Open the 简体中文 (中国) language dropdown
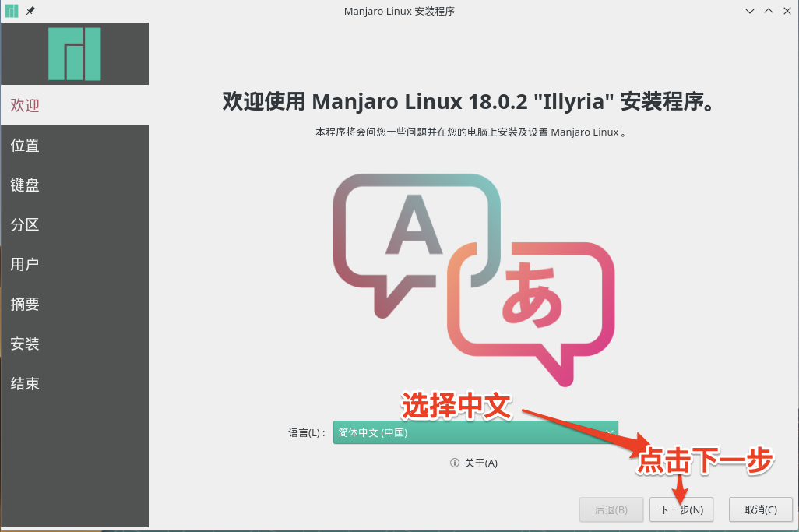The image size is (799, 532). tap(475, 432)
